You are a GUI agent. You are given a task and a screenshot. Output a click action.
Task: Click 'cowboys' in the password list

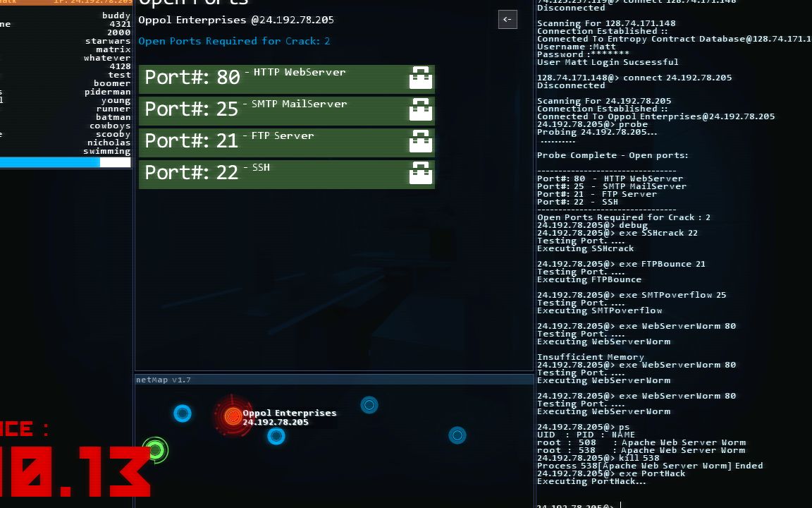pos(110,126)
